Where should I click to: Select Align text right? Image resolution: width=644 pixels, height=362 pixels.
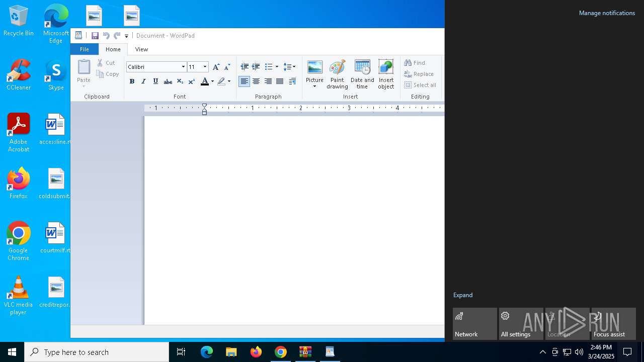(268, 81)
